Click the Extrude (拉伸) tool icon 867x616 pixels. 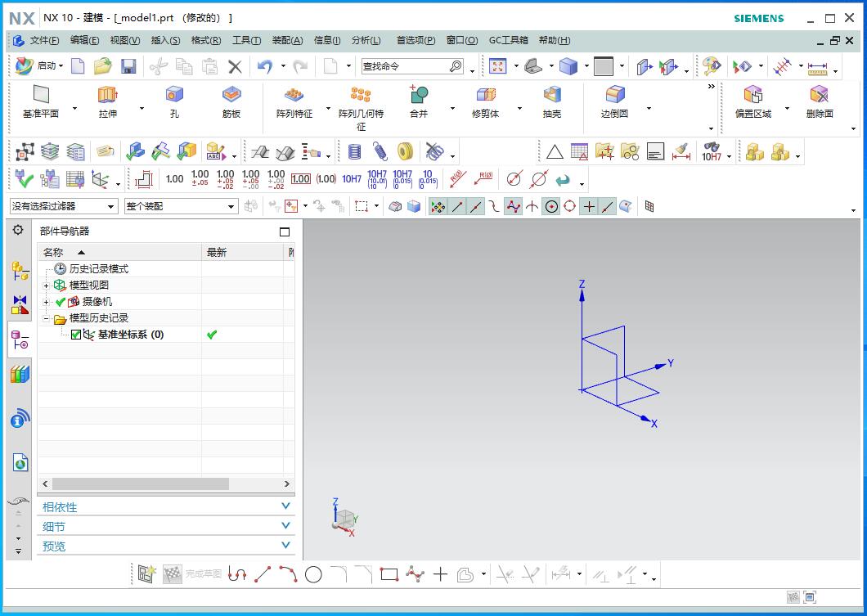108,95
